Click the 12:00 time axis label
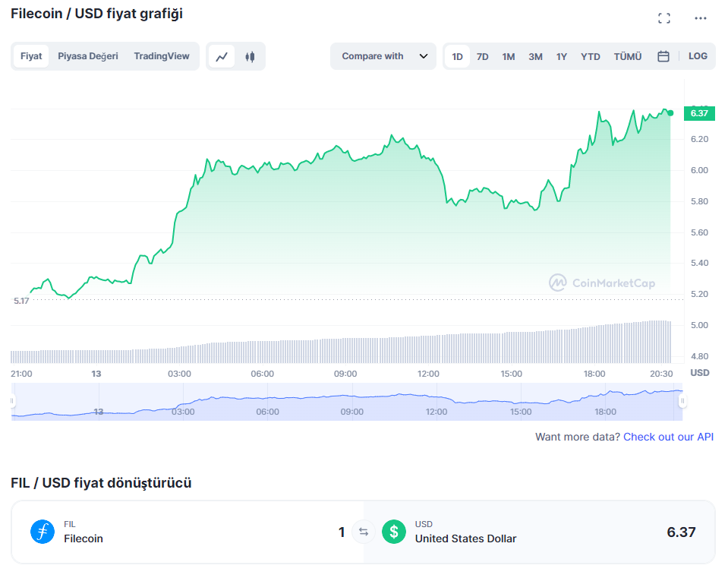Image resolution: width=728 pixels, height=578 pixels. 428,374
